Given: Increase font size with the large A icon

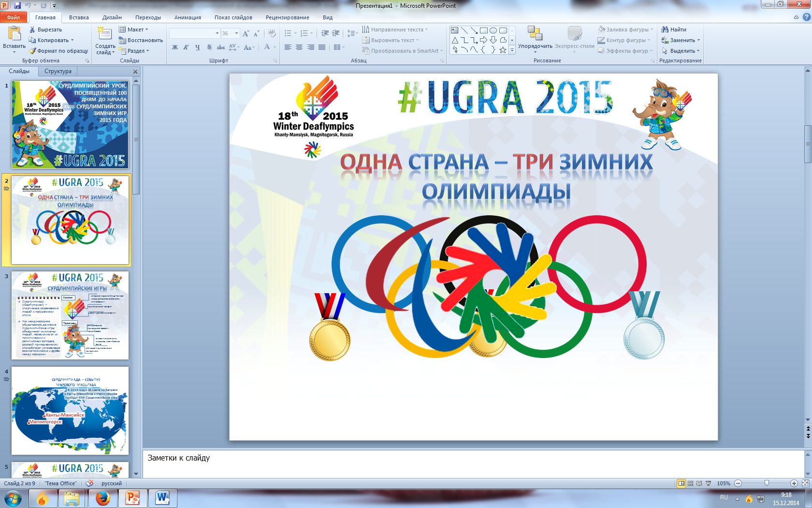Looking at the screenshot, I should point(246,33).
